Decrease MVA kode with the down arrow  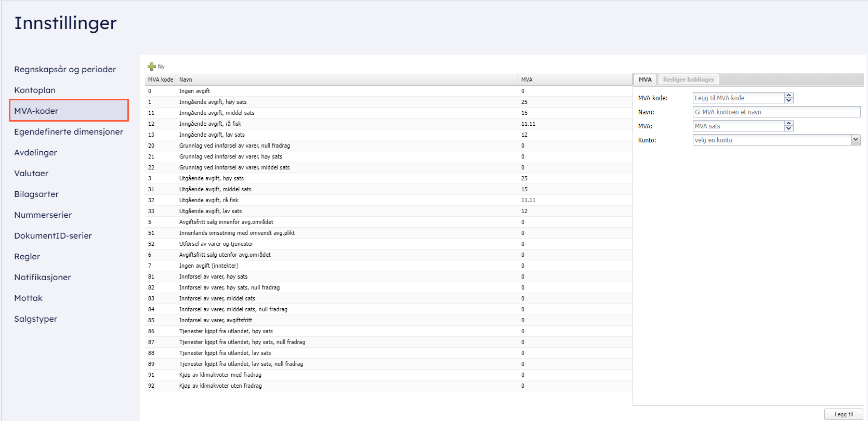point(789,100)
